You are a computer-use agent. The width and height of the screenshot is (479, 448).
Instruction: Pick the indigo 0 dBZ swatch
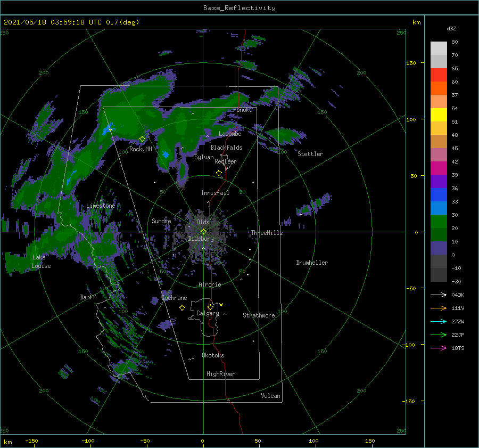(x=439, y=248)
